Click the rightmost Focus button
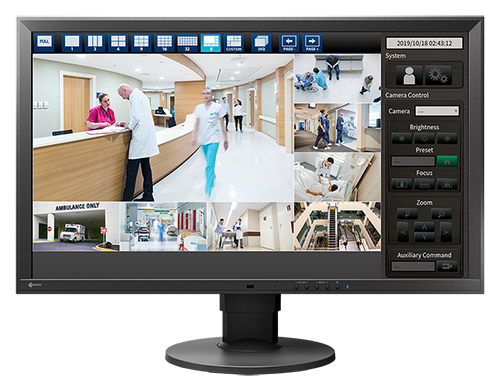500x391 pixels. (447, 184)
